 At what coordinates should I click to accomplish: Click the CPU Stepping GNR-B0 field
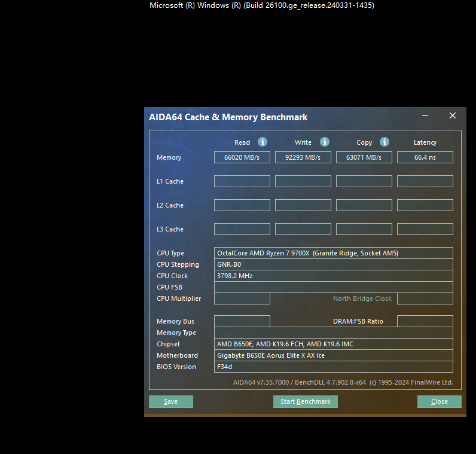(333, 264)
